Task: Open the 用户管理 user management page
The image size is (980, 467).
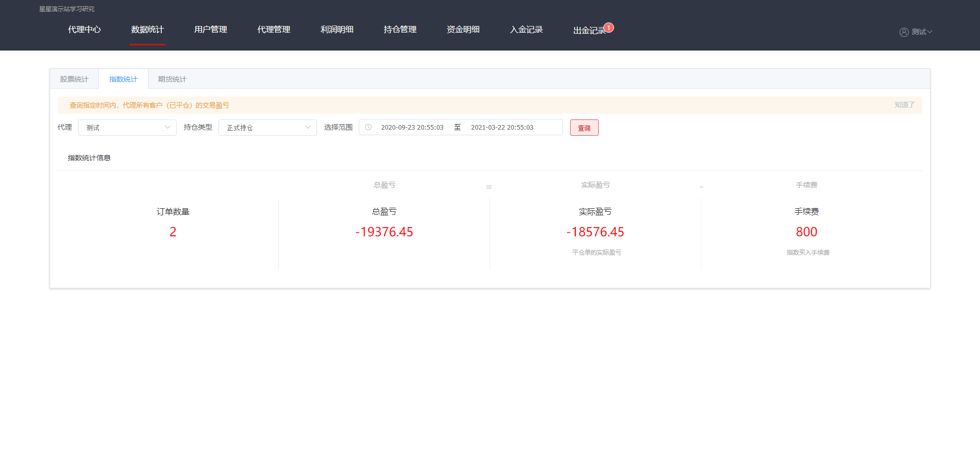Action: (x=210, y=30)
